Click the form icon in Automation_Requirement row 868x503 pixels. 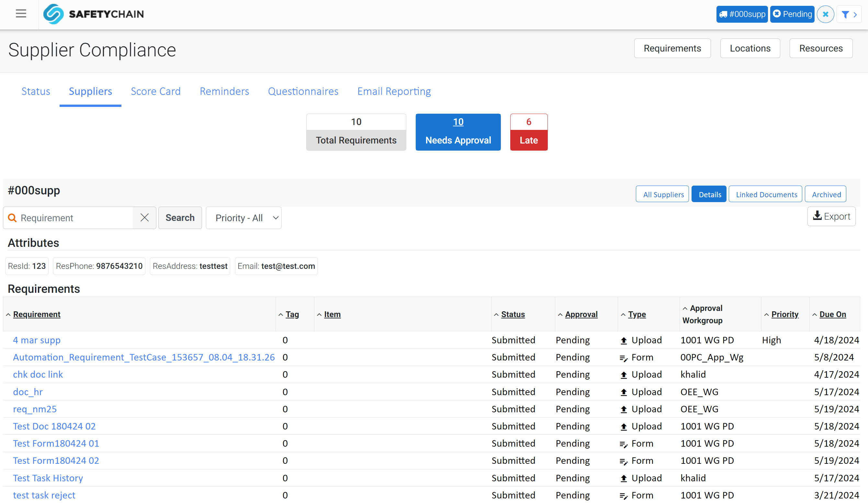point(624,358)
